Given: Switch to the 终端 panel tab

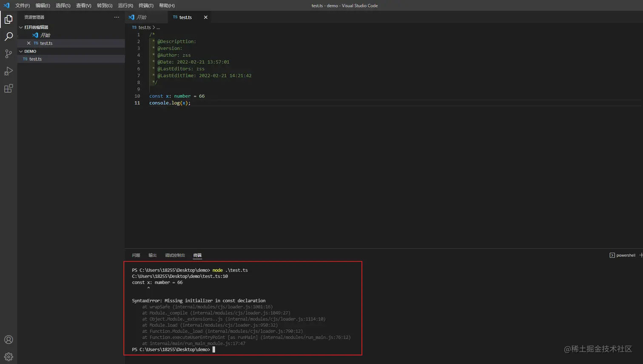Looking at the screenshot, I should [x=197, y=255].
